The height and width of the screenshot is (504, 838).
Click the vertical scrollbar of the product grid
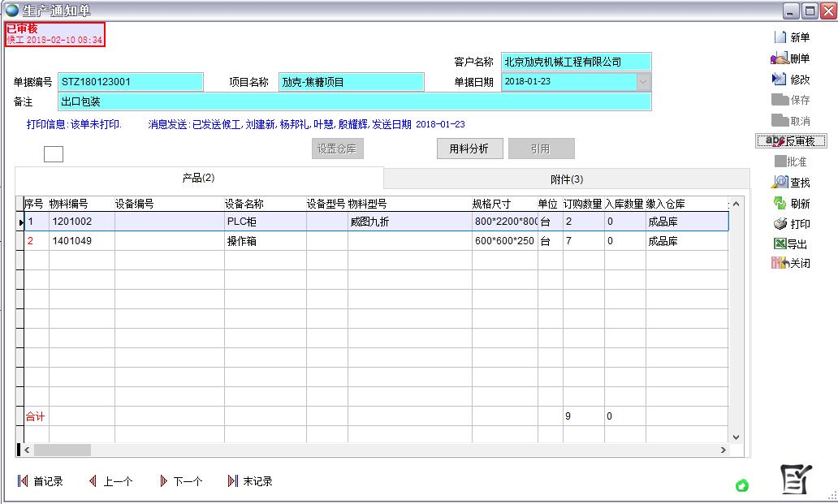736,325
